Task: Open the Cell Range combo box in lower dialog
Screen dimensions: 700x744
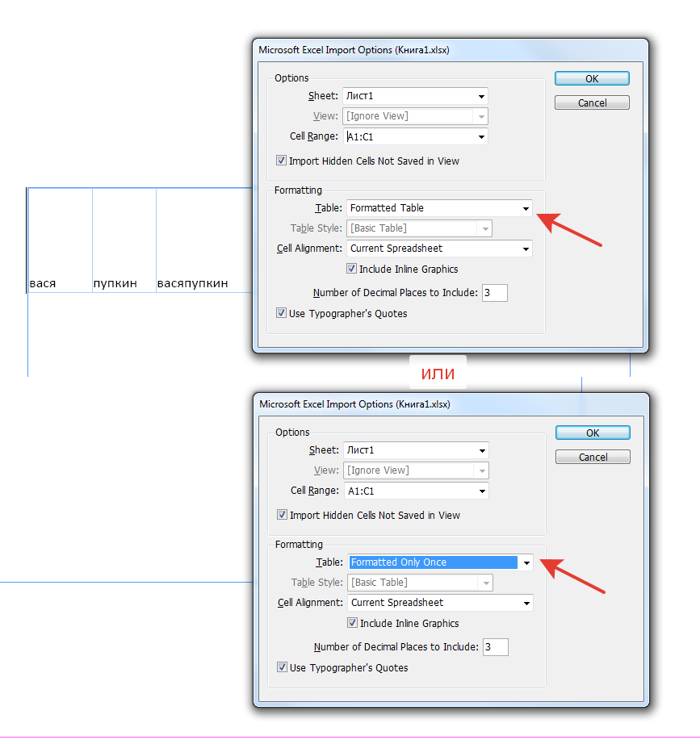Action: click(x=416, y=491)
